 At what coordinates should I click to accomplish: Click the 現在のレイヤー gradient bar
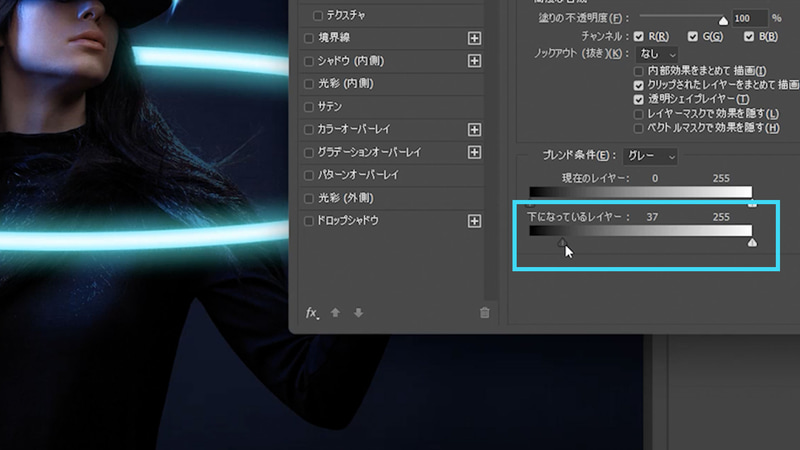tap(640, 192)
